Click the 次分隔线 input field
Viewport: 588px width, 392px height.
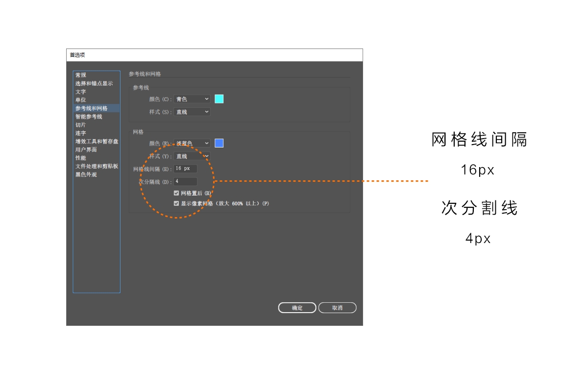(185, 182)
